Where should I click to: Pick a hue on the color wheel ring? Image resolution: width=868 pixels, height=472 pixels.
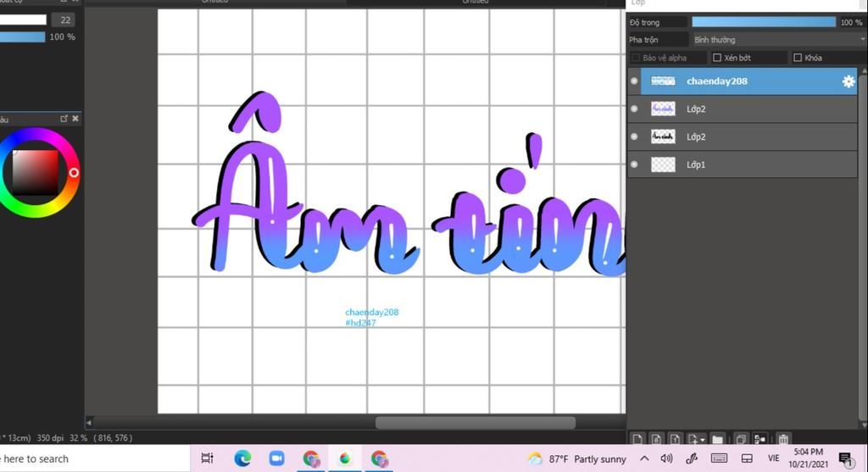(74, 173)
